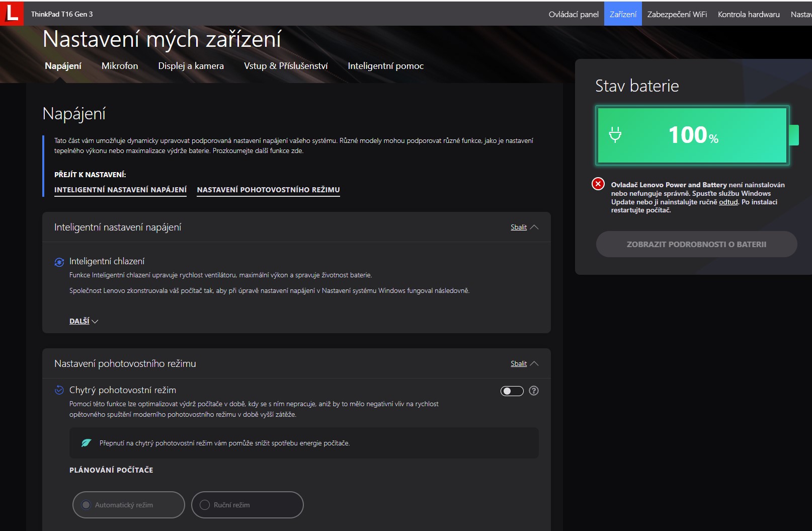This screenshot has width=812, height=531.
Task: Open the Displej a kamera tab
Action: coord(191,66)
